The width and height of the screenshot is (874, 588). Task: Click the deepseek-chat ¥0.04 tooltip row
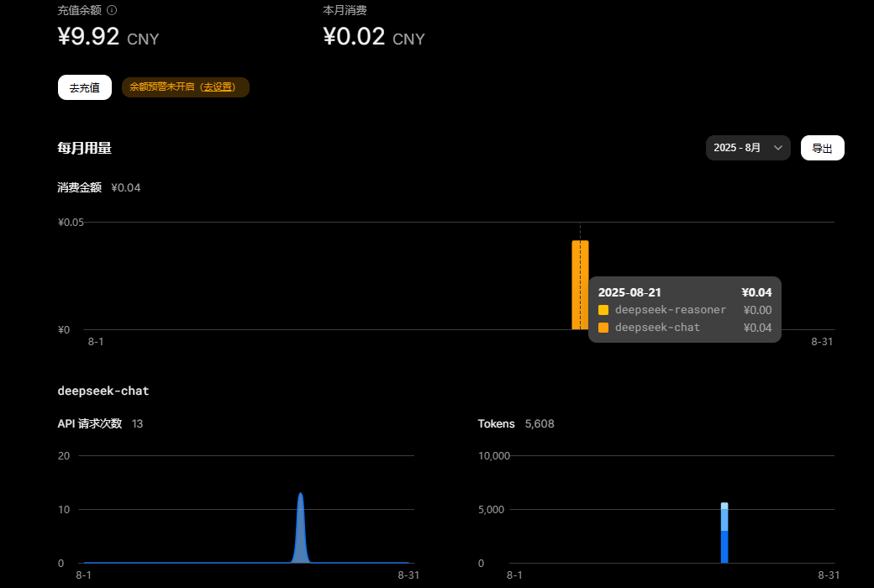tap(684, 328)
